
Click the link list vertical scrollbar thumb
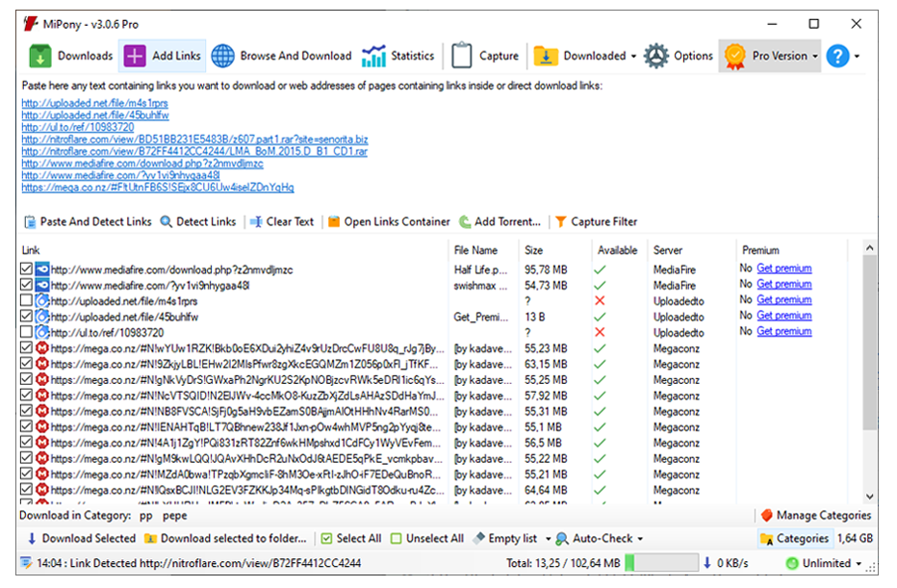coord(869,343)
